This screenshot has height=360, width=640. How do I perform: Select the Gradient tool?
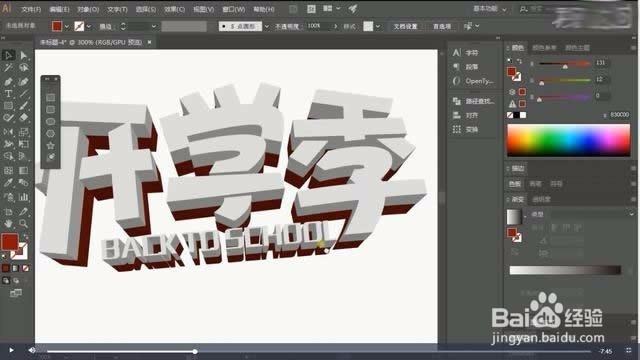pos(24,171)
